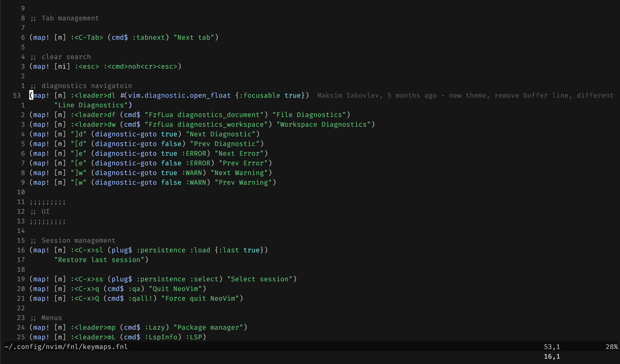Click 'plug$' on the ':load' line
This screenshot has height=364, width=620.
[x=122, y=250]
